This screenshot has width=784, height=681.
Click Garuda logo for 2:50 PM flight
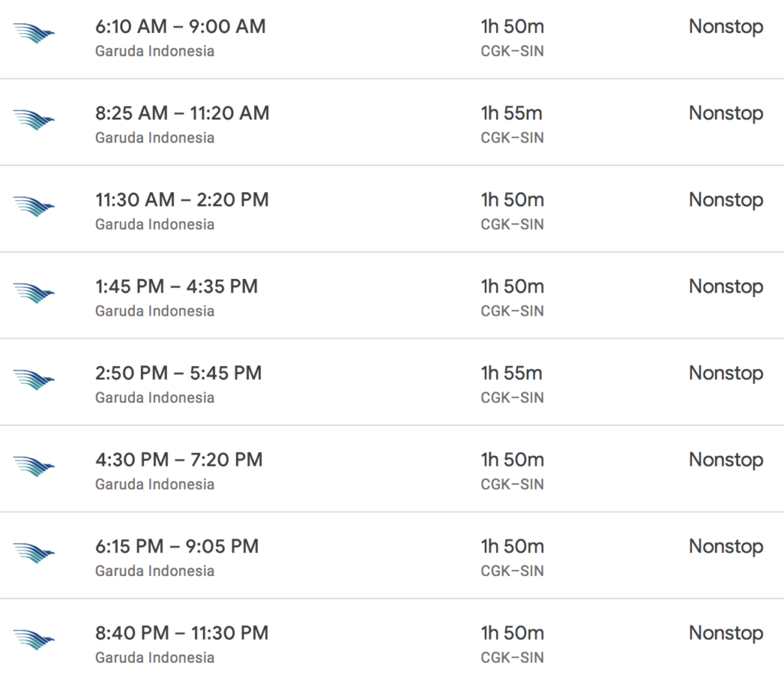click(x=34, y=379)
